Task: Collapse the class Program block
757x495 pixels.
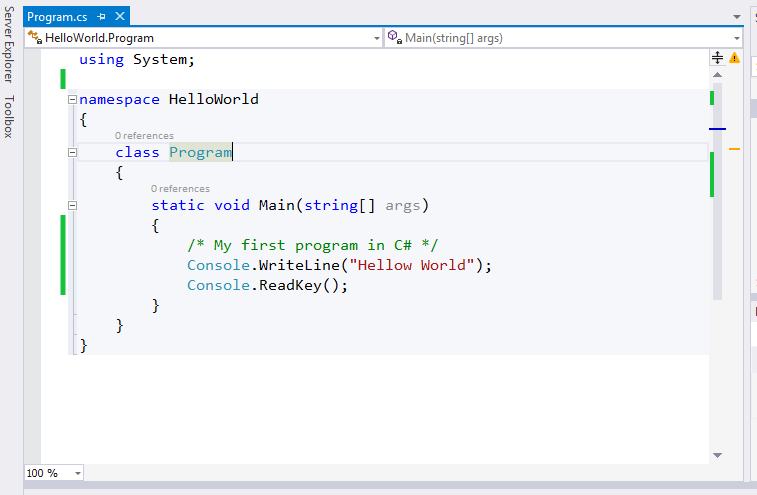Action: [x=72, y=153]
